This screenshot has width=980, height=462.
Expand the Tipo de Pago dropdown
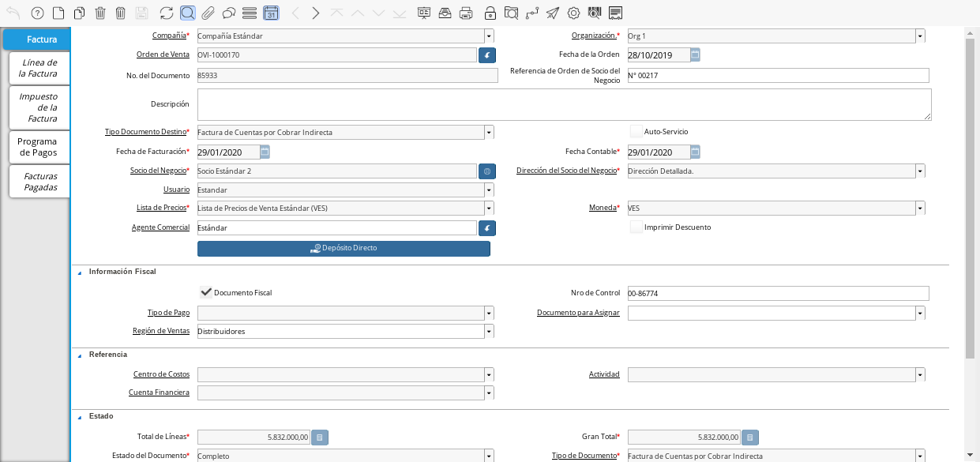(490, 313)
